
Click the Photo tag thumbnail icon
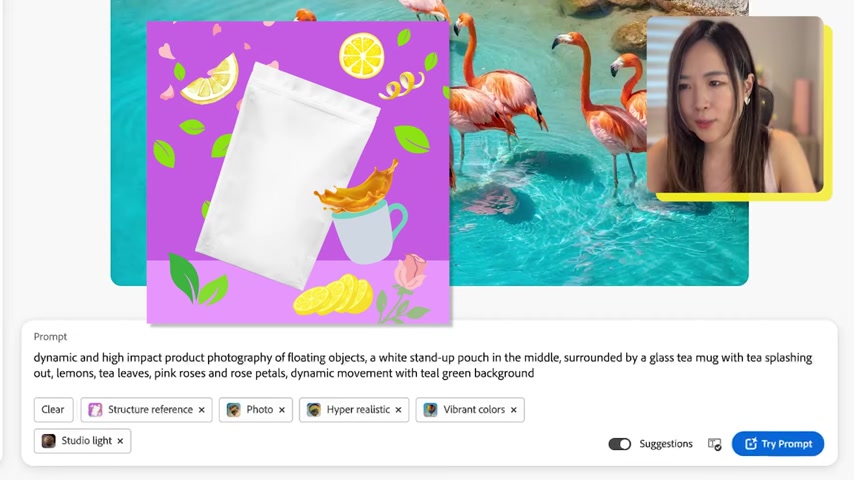tap(234, 410)
